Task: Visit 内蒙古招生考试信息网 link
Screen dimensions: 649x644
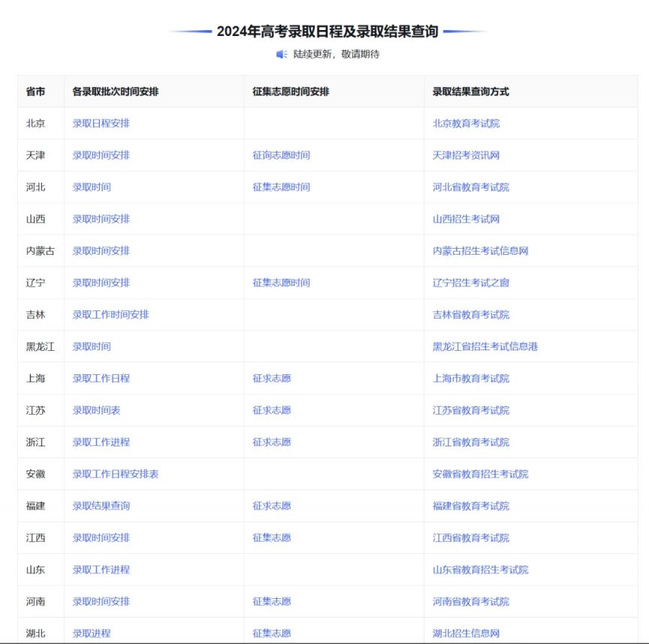Action: 481,251
